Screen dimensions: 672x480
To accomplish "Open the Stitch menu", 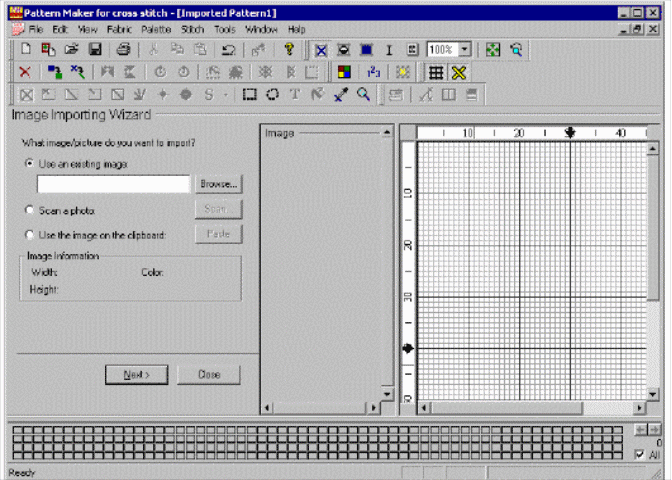I will coord(192,29).
